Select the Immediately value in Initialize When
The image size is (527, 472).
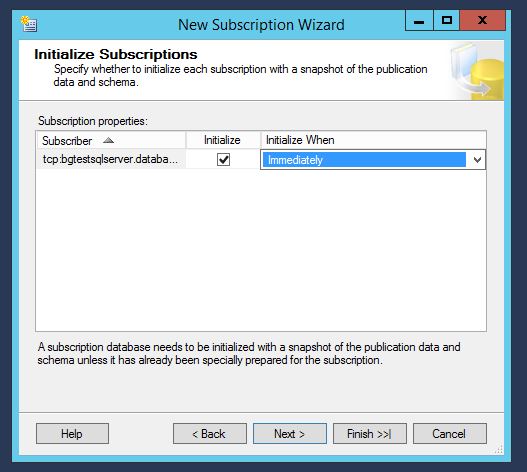364,160
